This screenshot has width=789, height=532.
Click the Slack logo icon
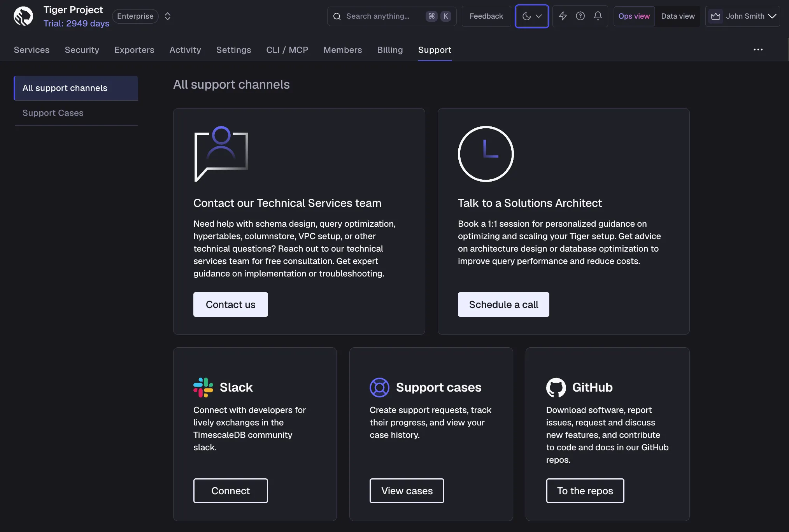pos(203,387)
